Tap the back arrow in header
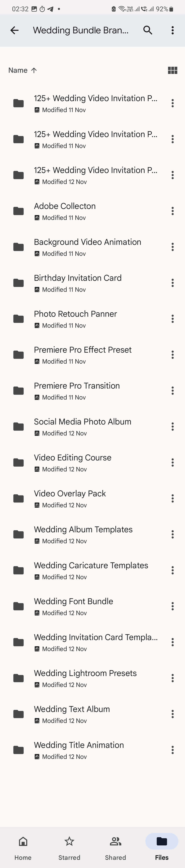This screenshot has height=868, width=185. click(15, 30)
